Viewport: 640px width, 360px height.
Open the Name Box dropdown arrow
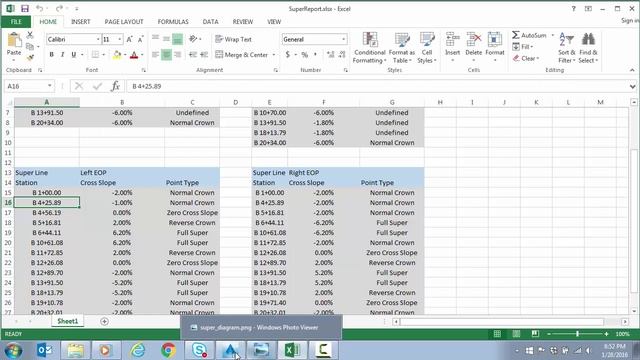(x=49, y=86)
